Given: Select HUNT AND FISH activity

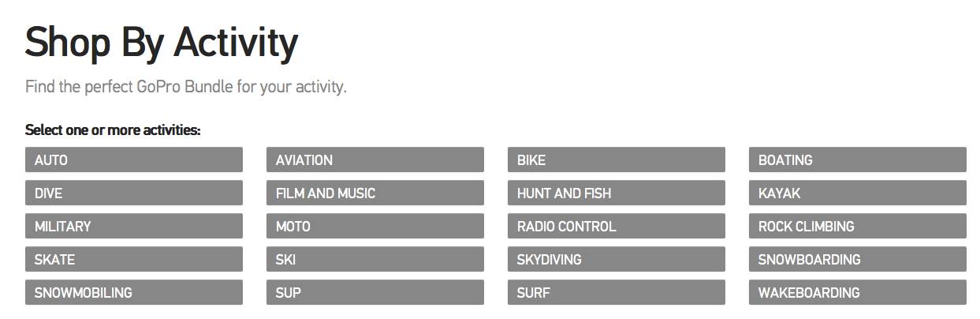Looking at the screenshot, I should click(x=616, y=193).
